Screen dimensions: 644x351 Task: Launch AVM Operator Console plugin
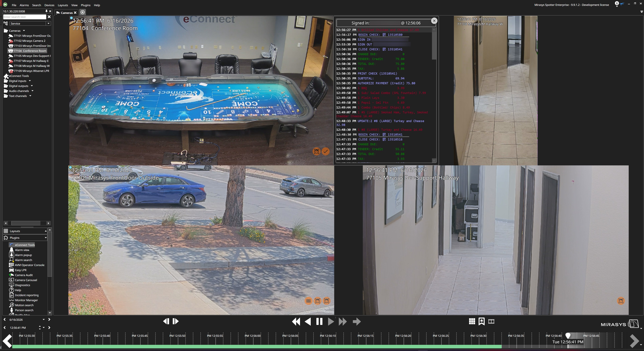tap(27, 265)
